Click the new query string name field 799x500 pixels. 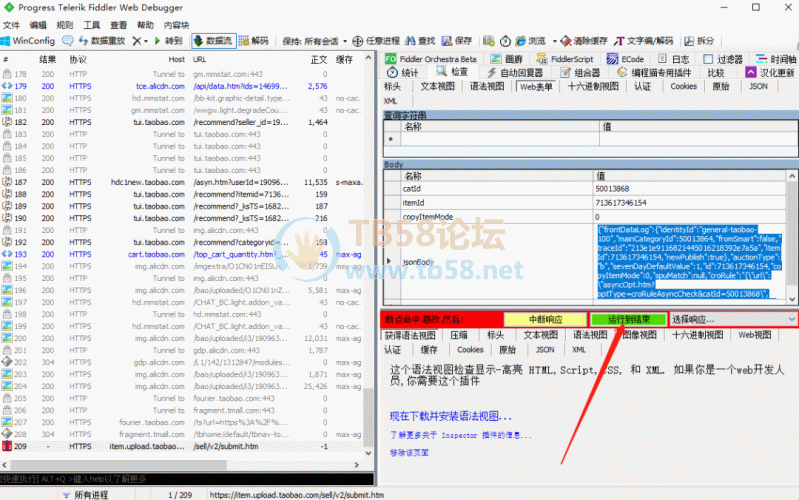click(x=500, y=139)
